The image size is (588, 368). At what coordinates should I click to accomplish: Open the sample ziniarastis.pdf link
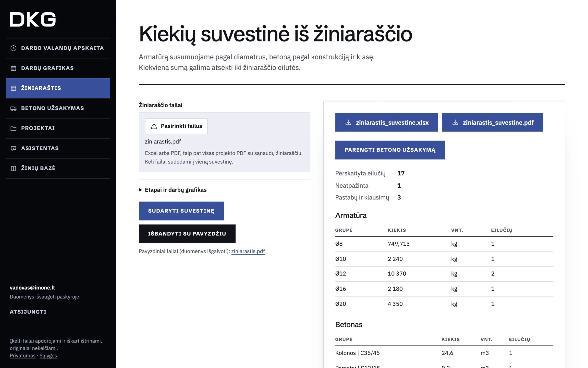(248, 251)
